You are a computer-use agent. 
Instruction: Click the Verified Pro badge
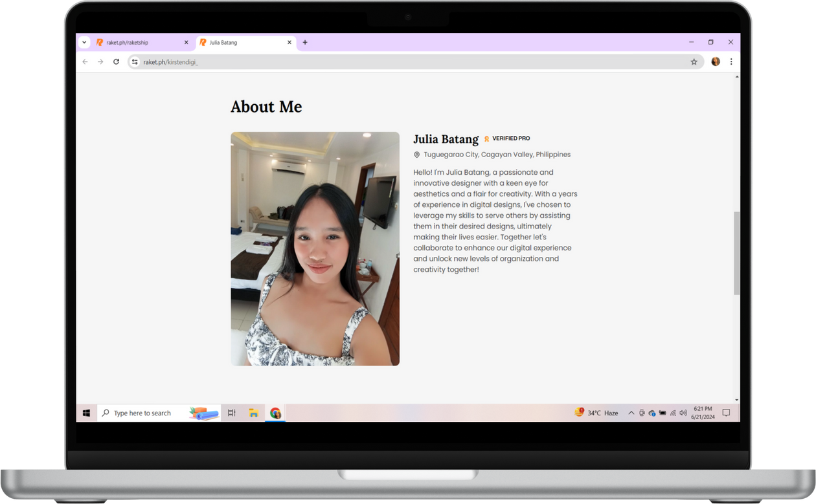[x=506, y=138]
